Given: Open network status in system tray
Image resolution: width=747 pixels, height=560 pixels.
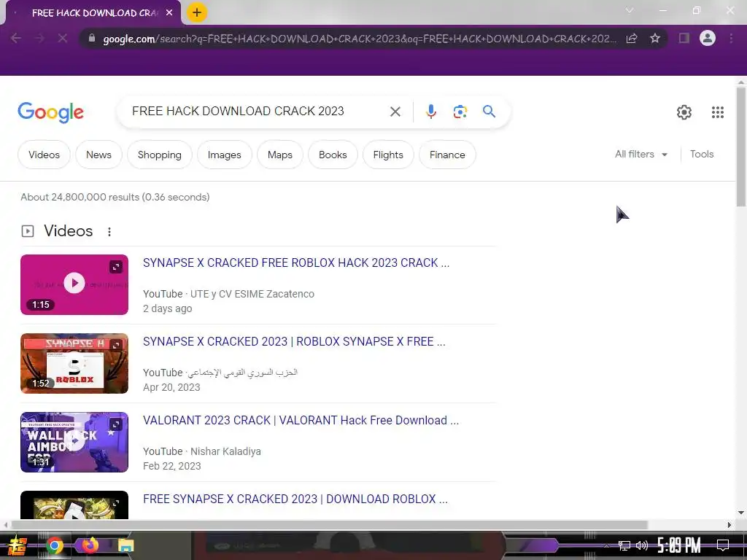Looking at the screenshot, I should point(624,545).
